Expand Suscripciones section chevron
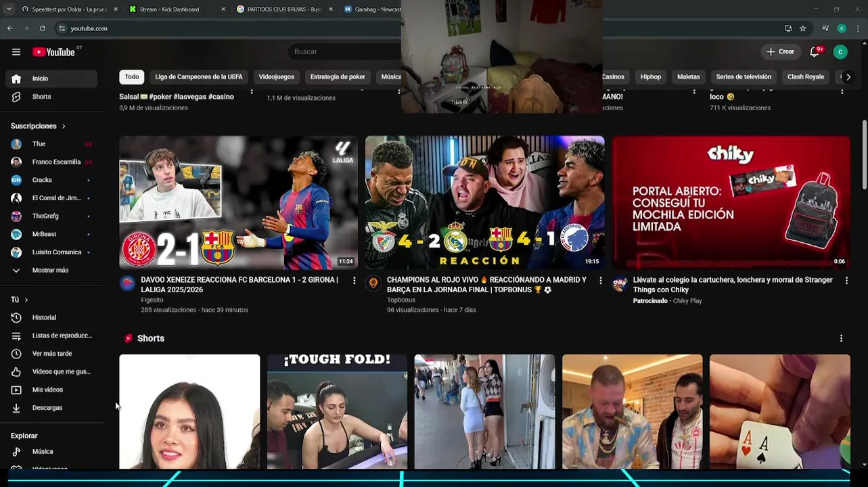This screenshot has width=868, height=487. click(x=64, y=126)
